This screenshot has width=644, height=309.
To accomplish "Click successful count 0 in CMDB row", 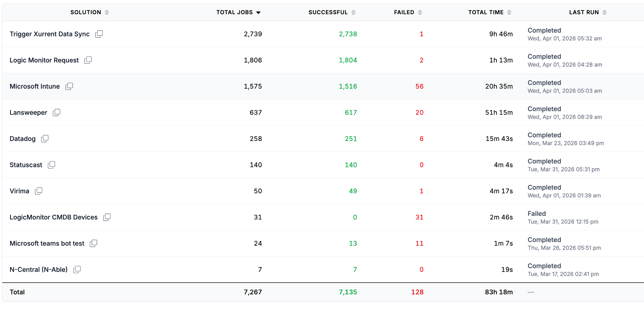I will [x=355, y=217].
